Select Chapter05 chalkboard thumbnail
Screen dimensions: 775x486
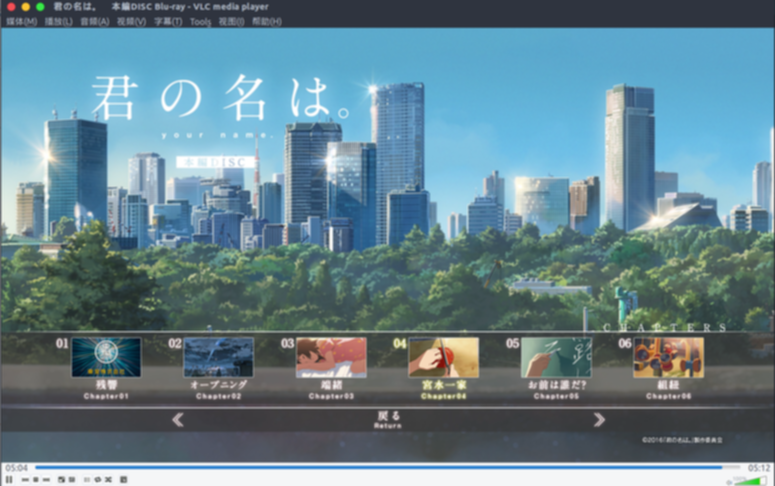pos(556,357)
